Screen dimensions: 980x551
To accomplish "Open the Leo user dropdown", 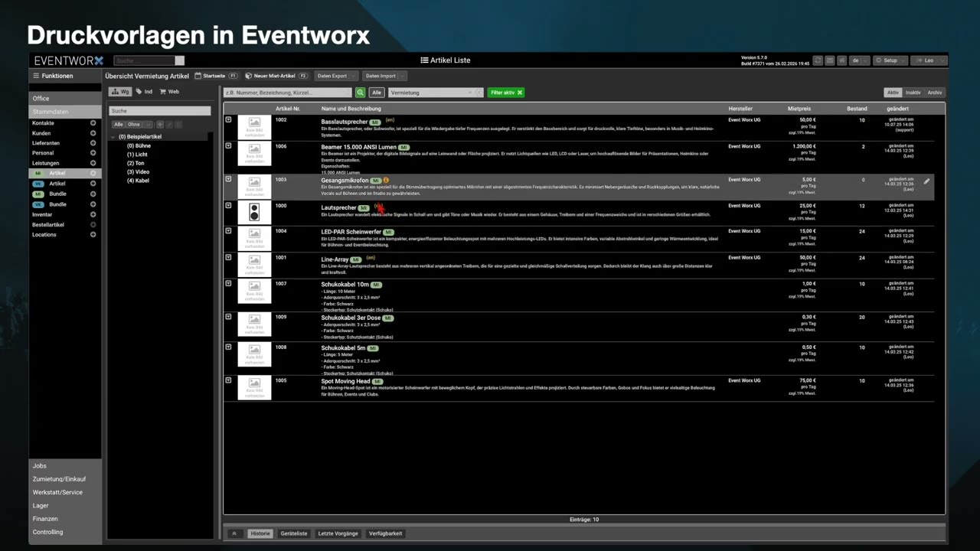I will 929,60.
